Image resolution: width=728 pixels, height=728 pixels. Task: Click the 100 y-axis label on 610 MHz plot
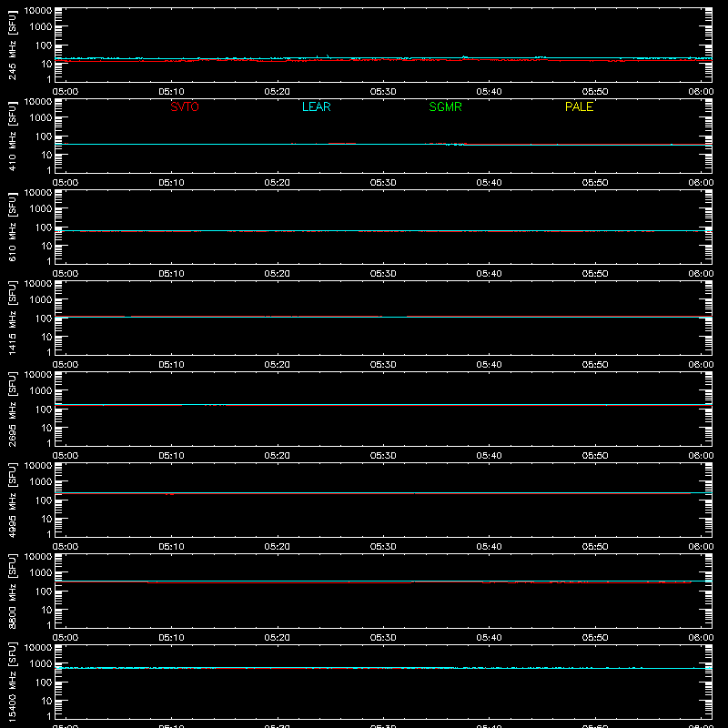(44, 227)
